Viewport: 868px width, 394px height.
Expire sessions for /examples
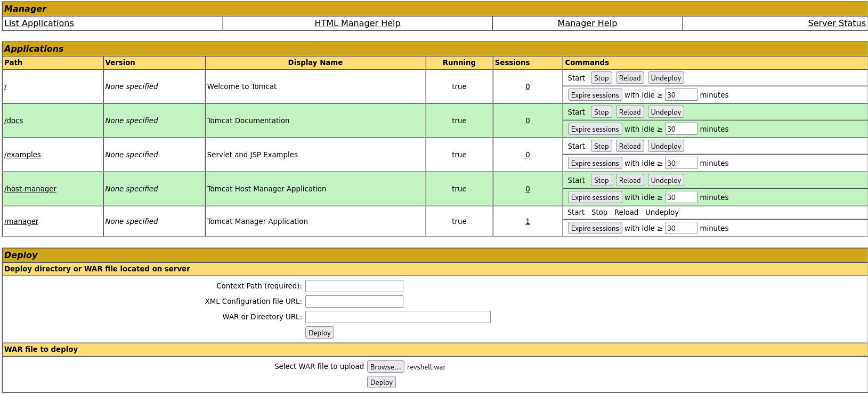click(x=595, y=163)
